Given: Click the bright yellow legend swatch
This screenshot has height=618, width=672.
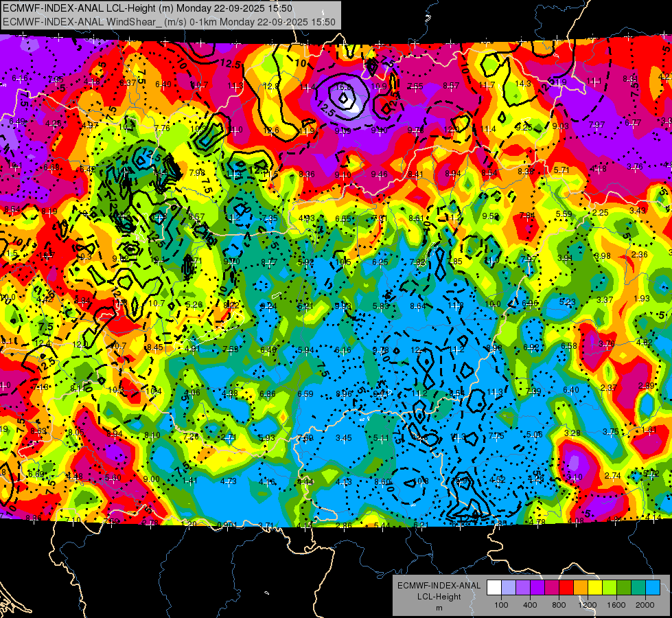Looking at the screenshot, I should tap(595, 588).
